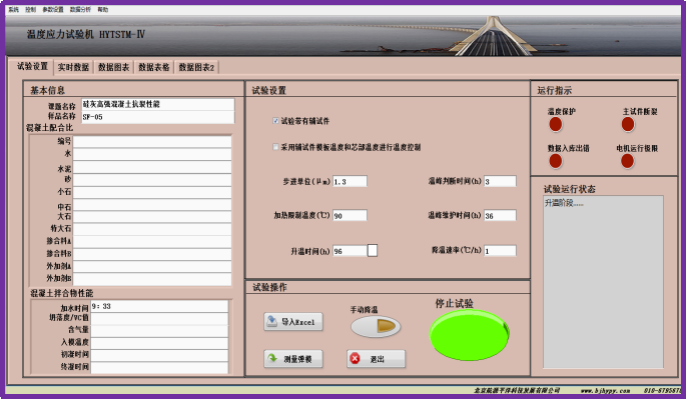The height and width of the screenshot is (399, 686).
Task: Click the small box beside 升温时间 field
Action: (x=372, y=251)
